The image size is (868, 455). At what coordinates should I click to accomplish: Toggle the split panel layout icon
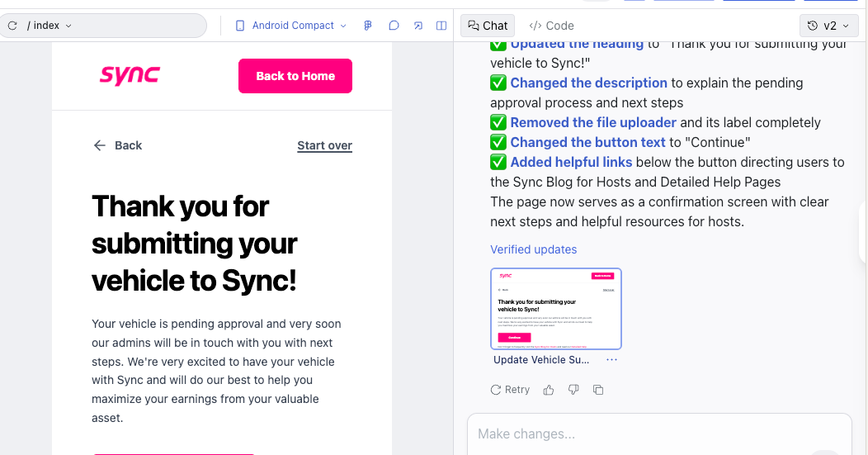[441, 26]
